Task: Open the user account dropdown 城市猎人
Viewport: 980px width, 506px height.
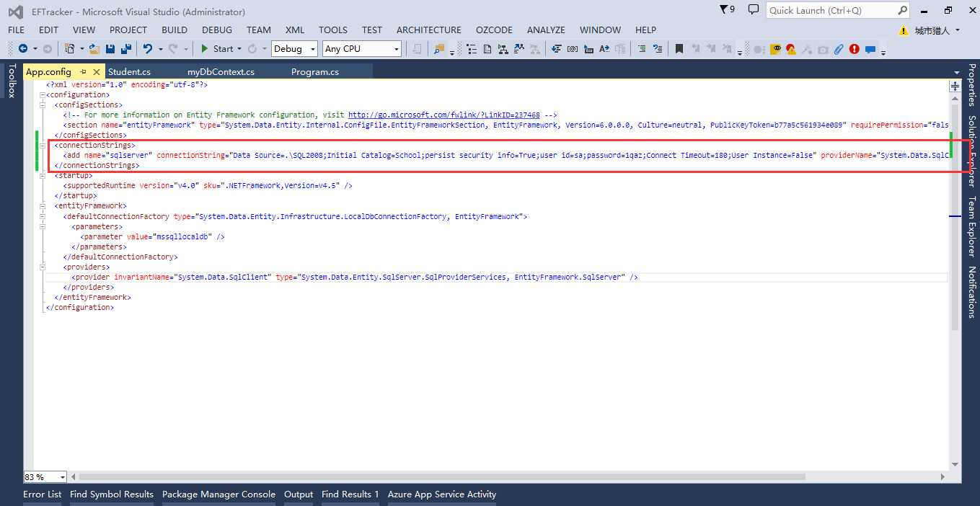Action: [x=937, y=30]
